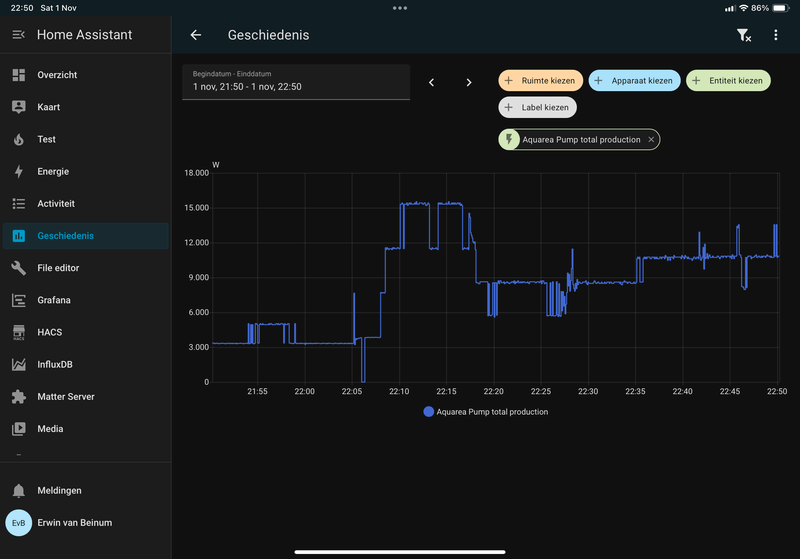This screenshot has height=559, width=800.
Task: Open the Matter Server puzzle icon
Action: point(18,397)
